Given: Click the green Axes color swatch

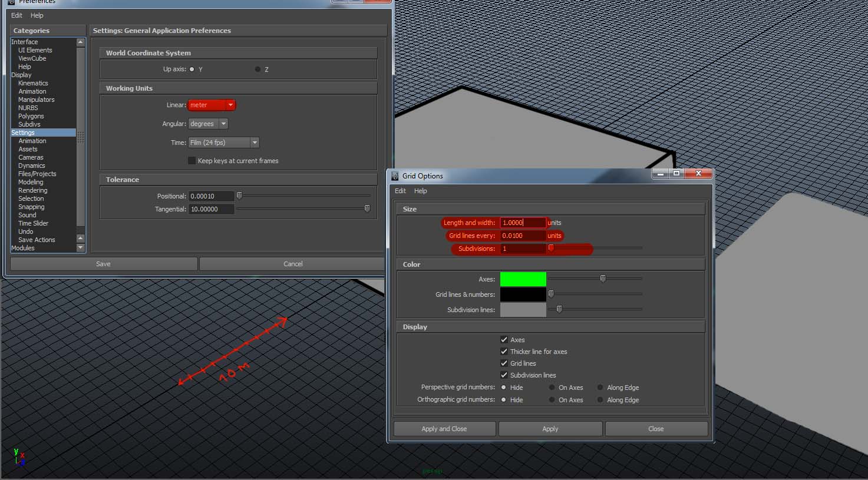Looking at the screenshot, I should click(523, 279).
